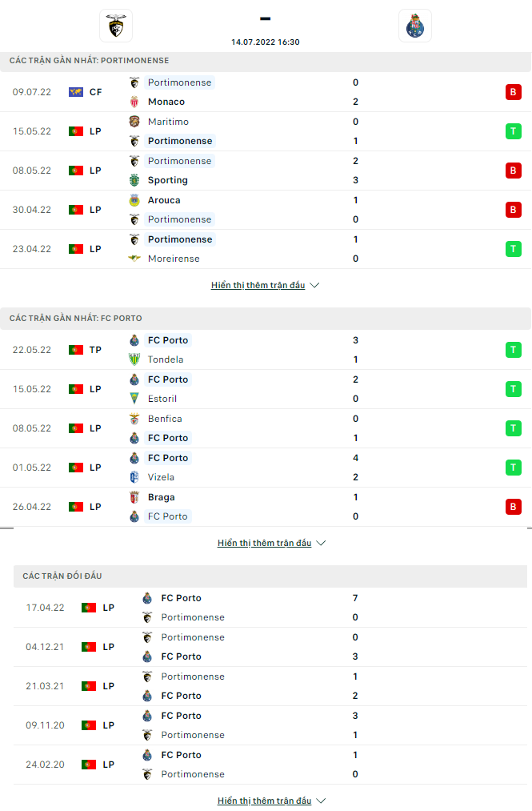Click the blue CF competition flag icon
The width and height of the screenshot is (532, 811).
point(76,91)
